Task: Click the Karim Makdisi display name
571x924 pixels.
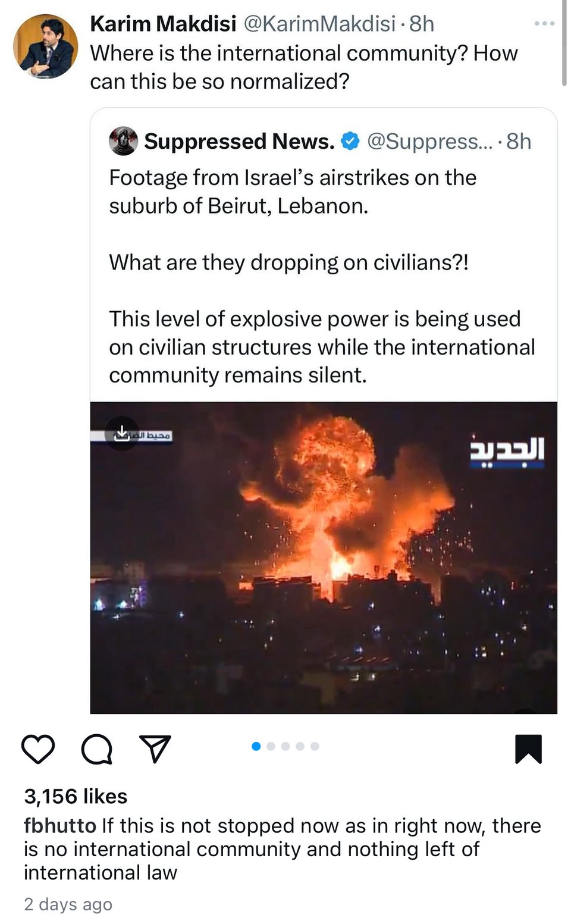Action: pyautogui.click(x=163, y=24)
